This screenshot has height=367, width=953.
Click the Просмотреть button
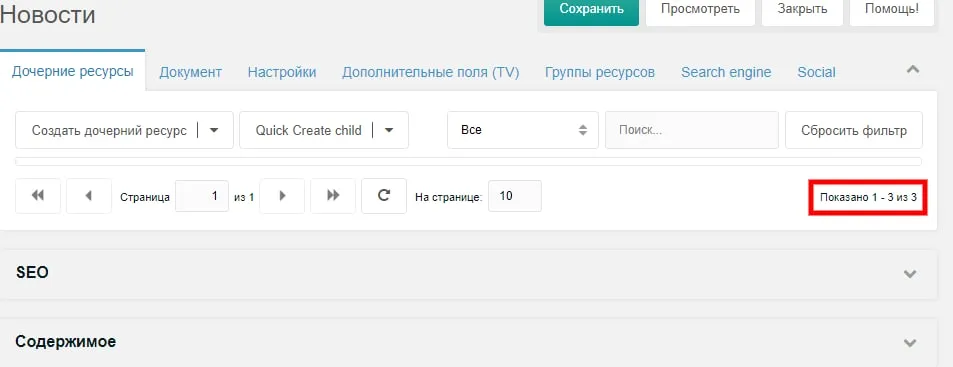(x=700, y=9)
